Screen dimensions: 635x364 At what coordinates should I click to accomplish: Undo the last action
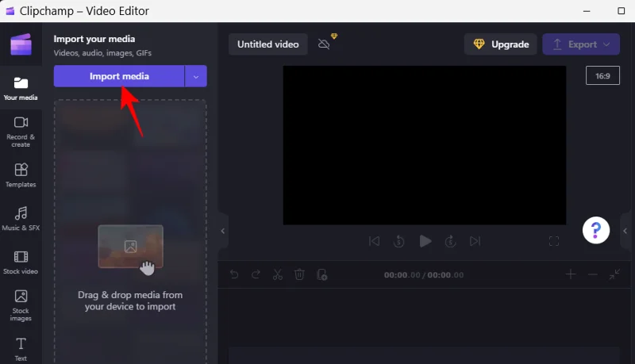pyautogui.click(x=234, y=274)
